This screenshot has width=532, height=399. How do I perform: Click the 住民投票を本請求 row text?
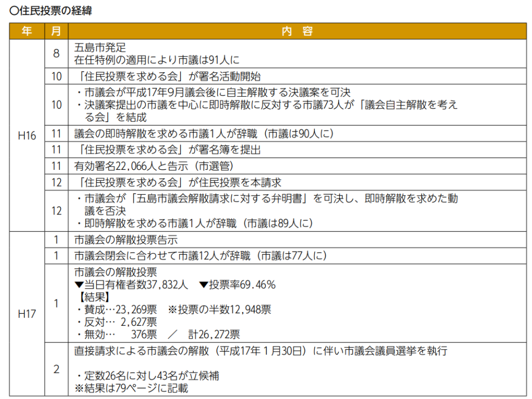point(178,182)
